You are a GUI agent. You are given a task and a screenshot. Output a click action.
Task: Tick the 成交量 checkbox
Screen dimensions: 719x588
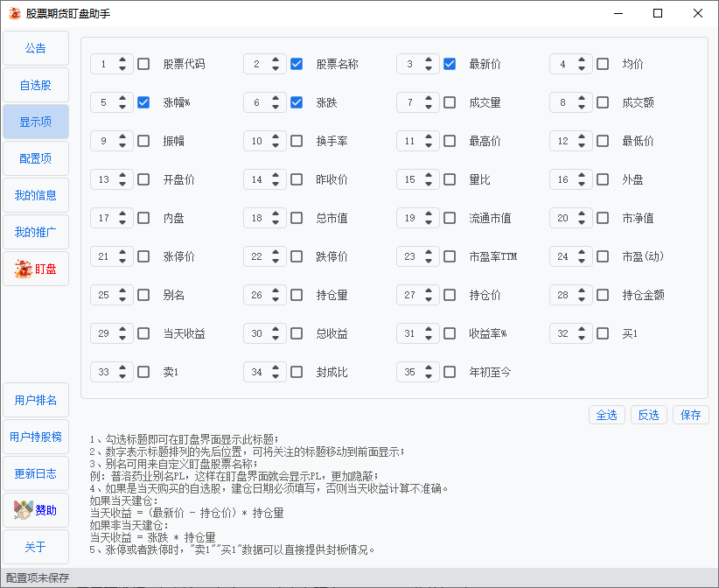click(450, 102)
